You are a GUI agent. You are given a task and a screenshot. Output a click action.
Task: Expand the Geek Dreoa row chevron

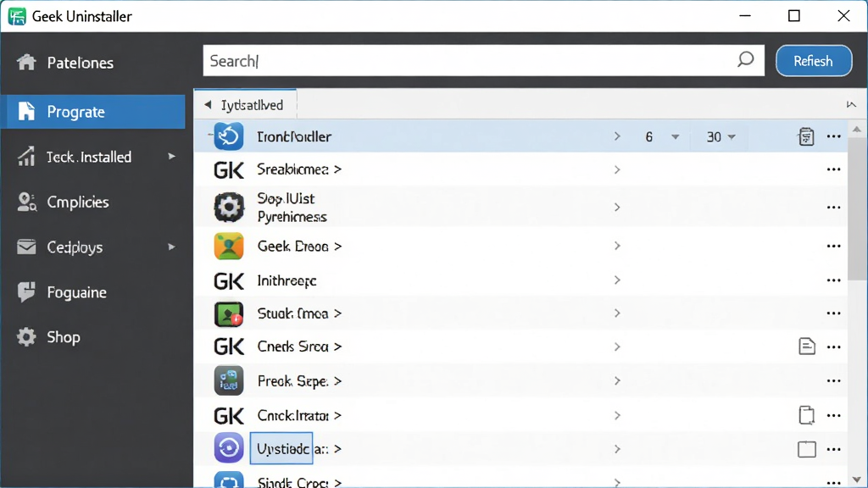coord(617,246)
